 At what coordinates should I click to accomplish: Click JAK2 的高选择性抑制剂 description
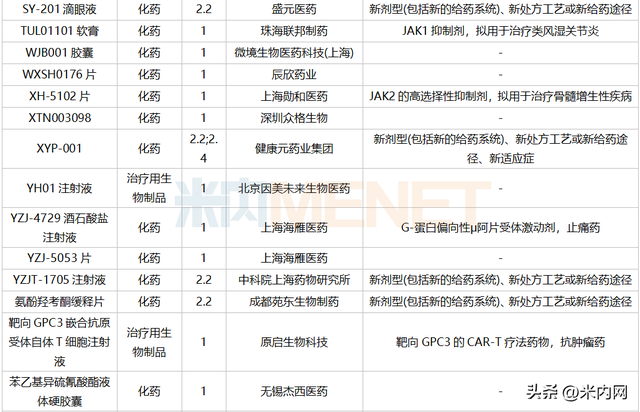[x=500, y=96]
